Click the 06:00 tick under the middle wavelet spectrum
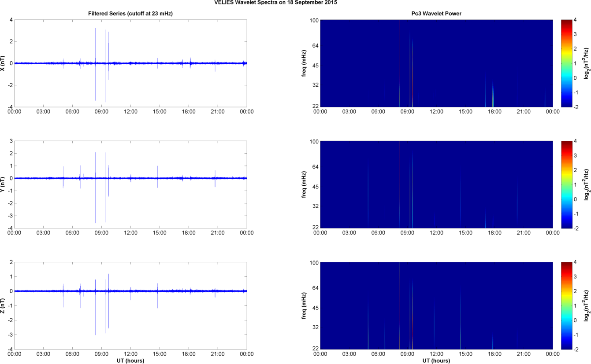591x364 pixels. click(x=378, y=233)
